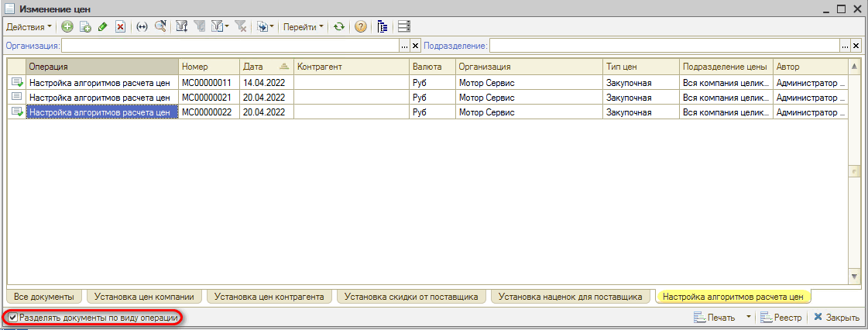Click the Закупочная cell in row МС00000021
868x330 pixels.
click(x=642, y=98)
